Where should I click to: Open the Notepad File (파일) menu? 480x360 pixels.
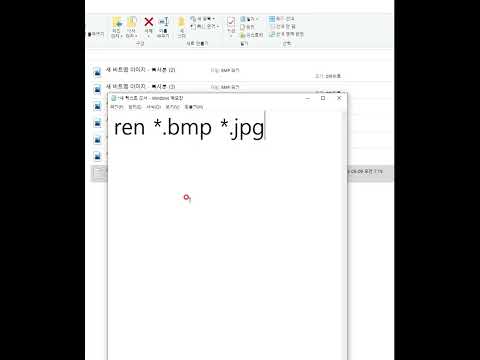pyautogui.click(x=117, y=107)
